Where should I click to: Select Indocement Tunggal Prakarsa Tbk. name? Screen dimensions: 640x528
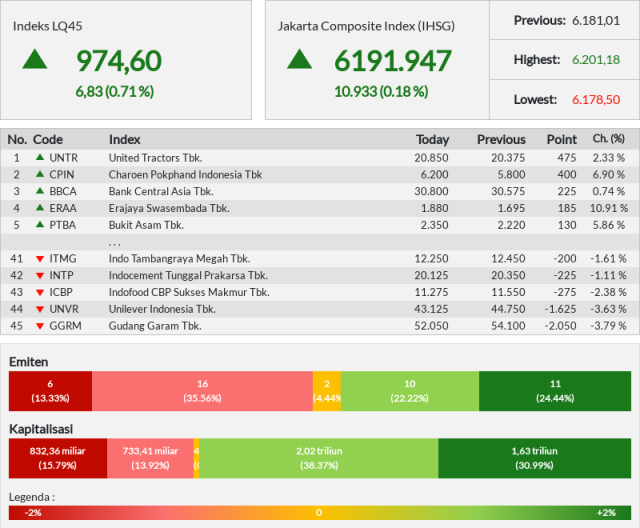coord(188,275)
